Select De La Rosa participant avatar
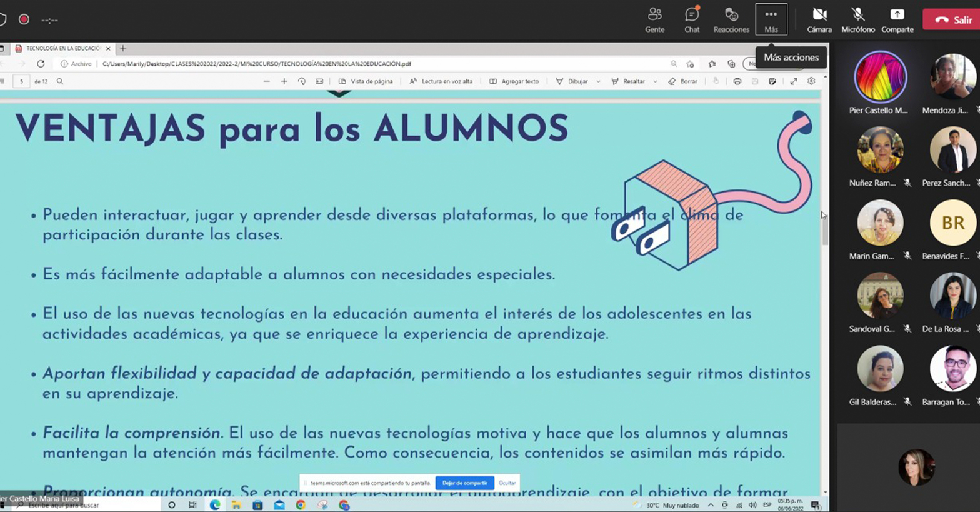980x512 pixels. point(953,296)
